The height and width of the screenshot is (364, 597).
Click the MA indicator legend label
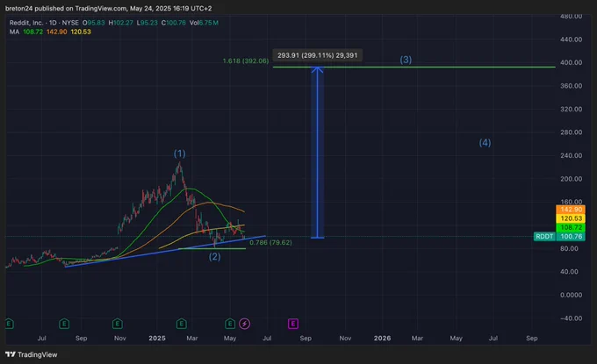pyautogui.click(x=14, y=32)
